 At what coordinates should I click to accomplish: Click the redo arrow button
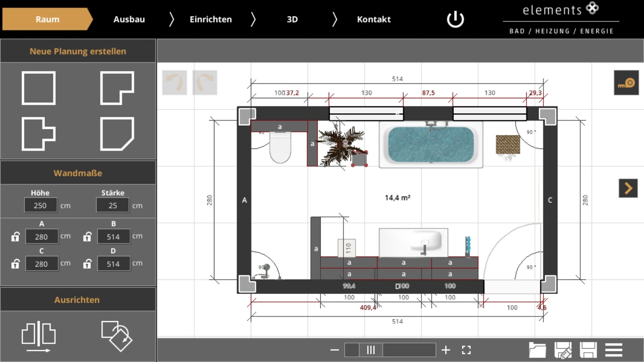(x=205, y=83)
